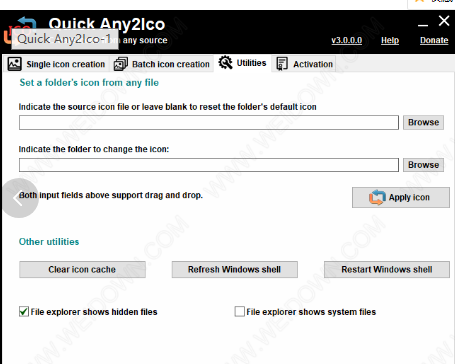The image size is (455, 364).
Task: Click the Donate link
Action: tap(434, 40)
